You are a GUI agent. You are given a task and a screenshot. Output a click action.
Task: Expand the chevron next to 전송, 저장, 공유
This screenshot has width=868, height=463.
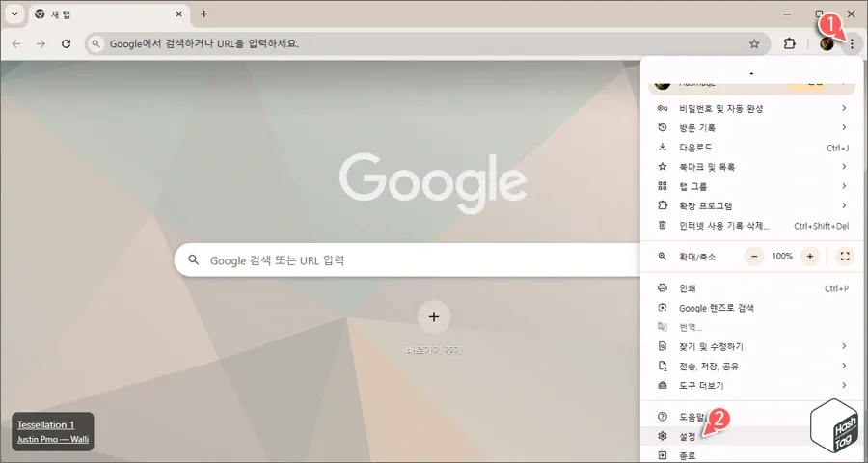tap(844, 366)
